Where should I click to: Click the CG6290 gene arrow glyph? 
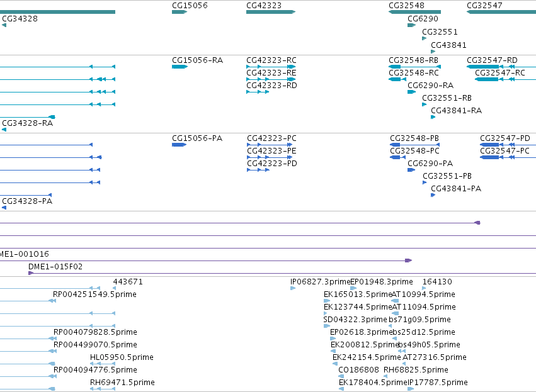tap(411, 25)
